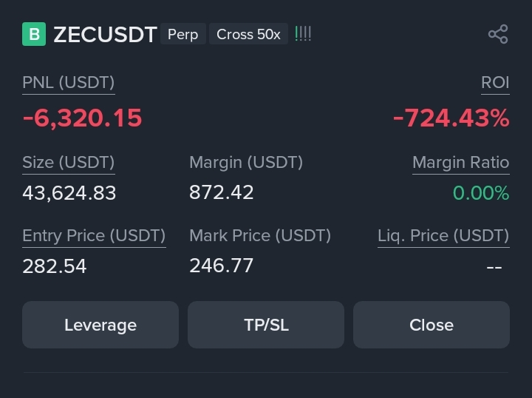Viewport: 532px width, 398px height.
Task: Tap the Liq. Price (USDT) label
Action: (x=443, y=236)
